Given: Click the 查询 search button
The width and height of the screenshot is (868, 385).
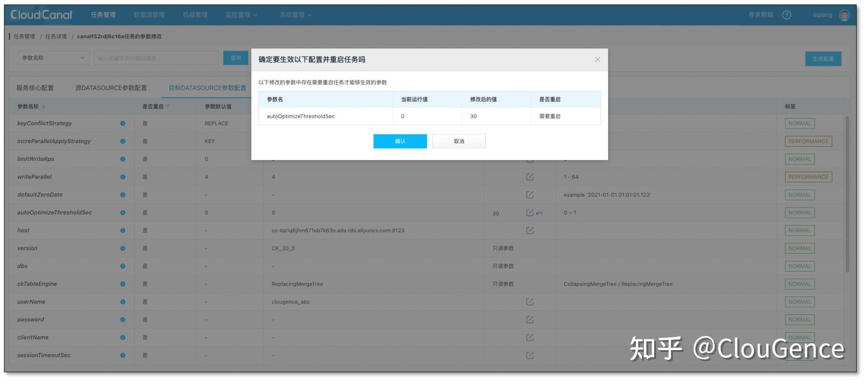Looking at the screenshot, I should coord(236,58).
